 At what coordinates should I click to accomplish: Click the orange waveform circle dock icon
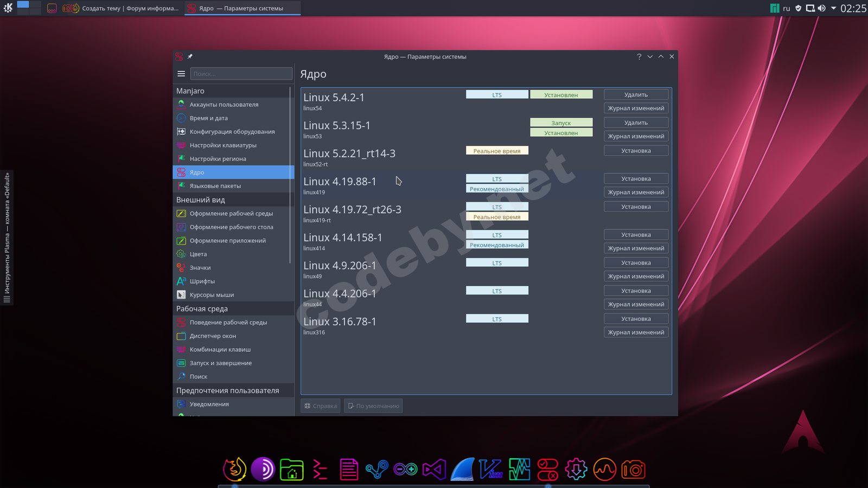tap(605, 470)
